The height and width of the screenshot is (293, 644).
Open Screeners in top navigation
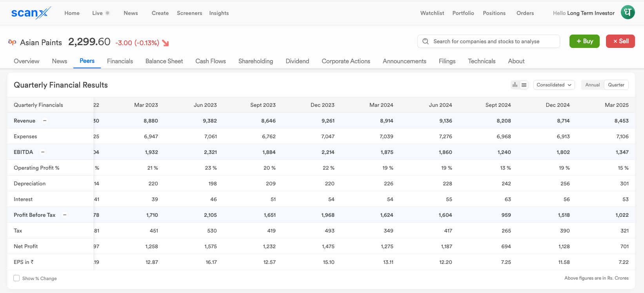coord(189,13)
